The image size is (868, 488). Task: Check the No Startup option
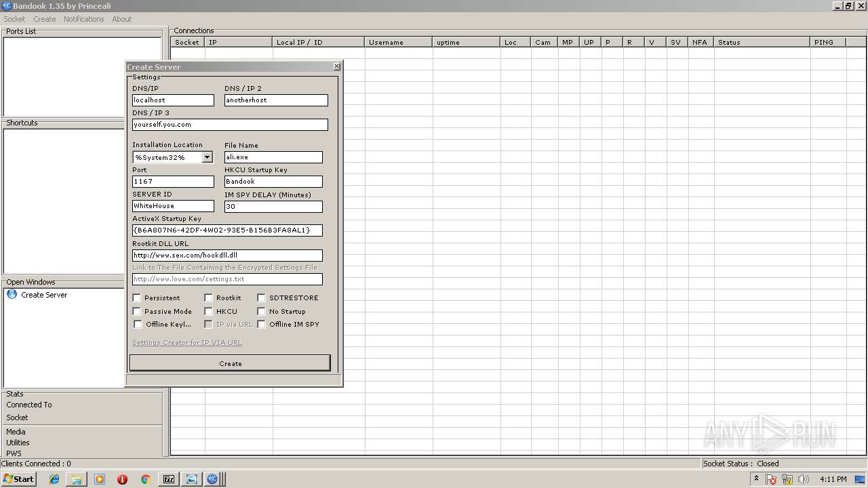pyautogui.click(x=261, y=311)
